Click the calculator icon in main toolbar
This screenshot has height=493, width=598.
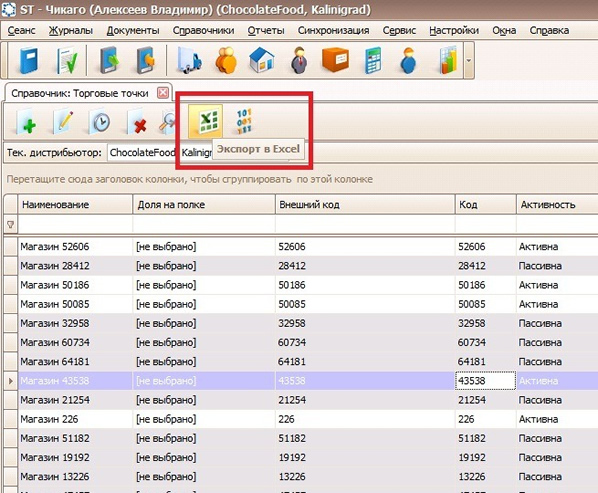tap(372, 60)
